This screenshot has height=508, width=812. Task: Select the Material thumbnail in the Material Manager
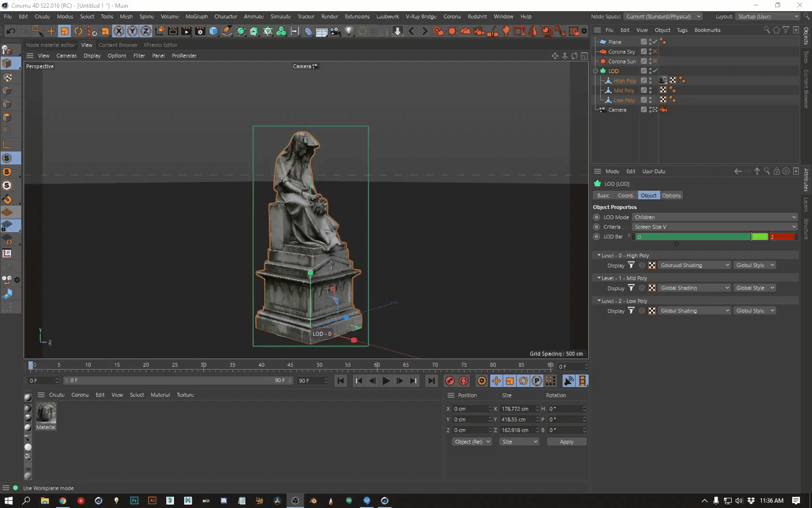pyautogui.click(x=46, y=413)
